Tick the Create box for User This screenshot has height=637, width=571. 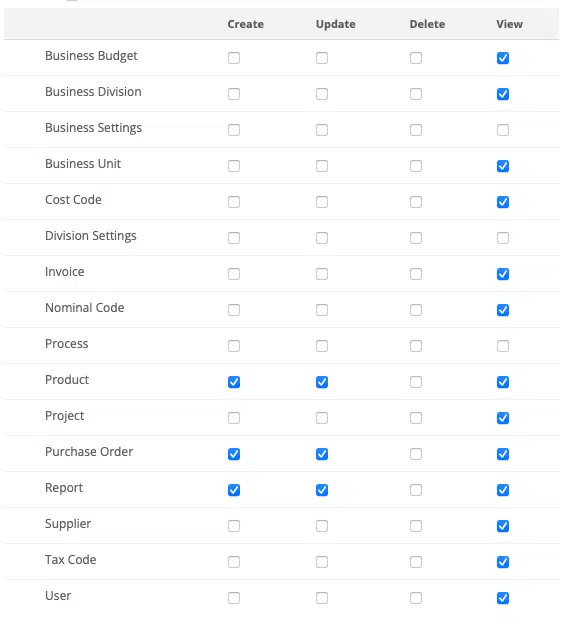[x=234, y=598]
